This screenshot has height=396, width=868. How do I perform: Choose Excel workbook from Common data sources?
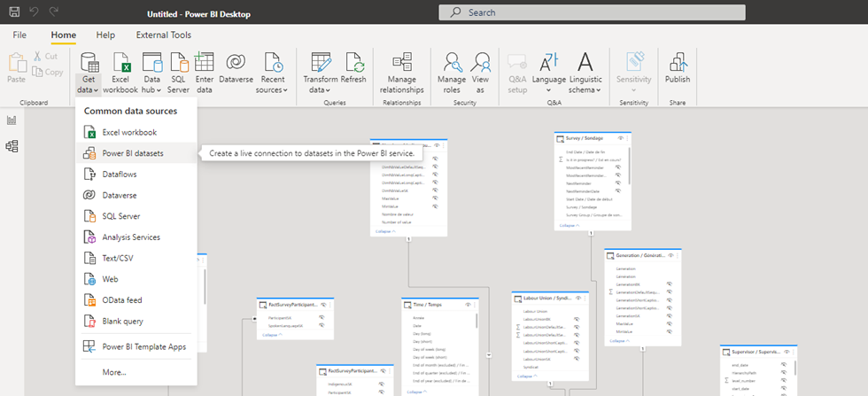[136, 132]
